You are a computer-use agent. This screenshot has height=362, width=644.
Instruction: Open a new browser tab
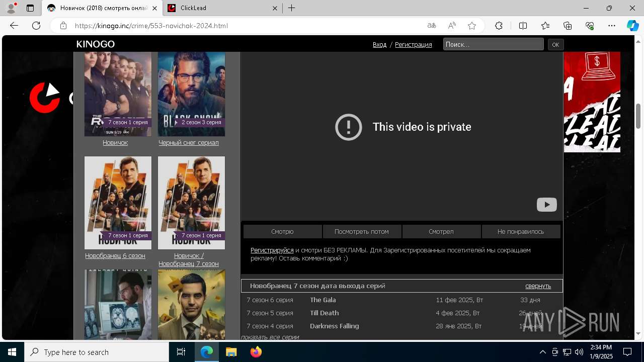(x=292, y=8)
